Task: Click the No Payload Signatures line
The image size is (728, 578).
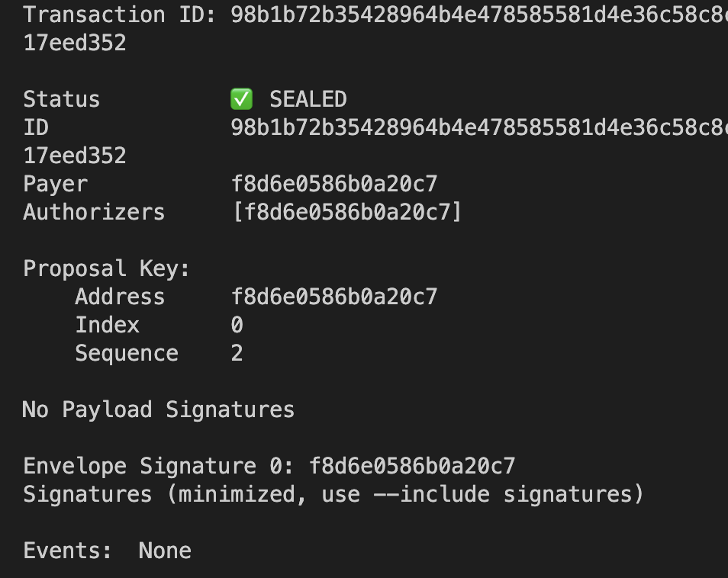Action: coord(158,409)
